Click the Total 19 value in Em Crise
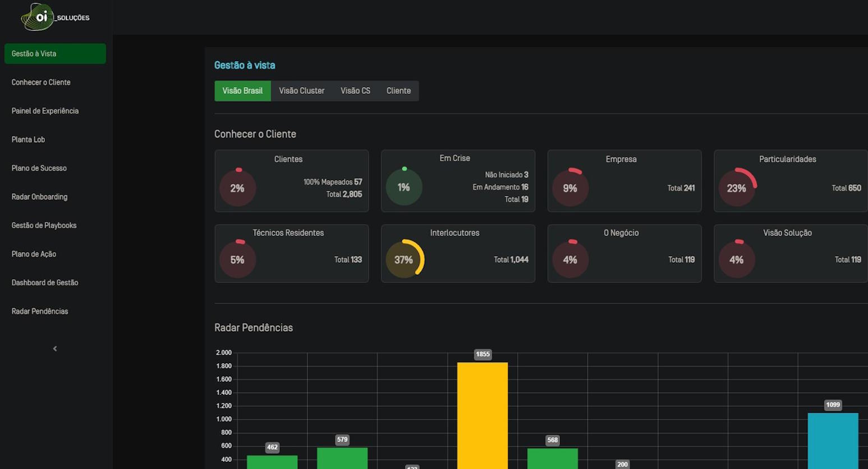Viewport: 868px width, 469px height. click(x=516, y=199)
